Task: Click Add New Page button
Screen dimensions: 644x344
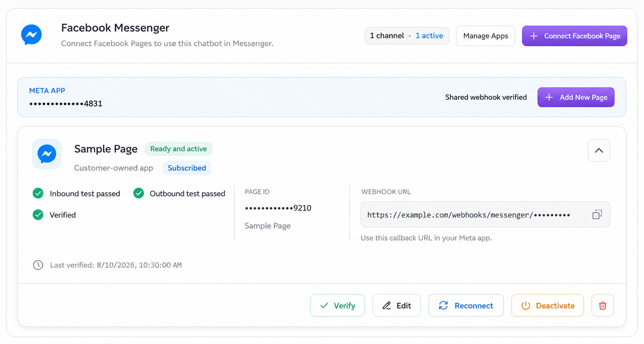Action: click(x=576, y=97)
